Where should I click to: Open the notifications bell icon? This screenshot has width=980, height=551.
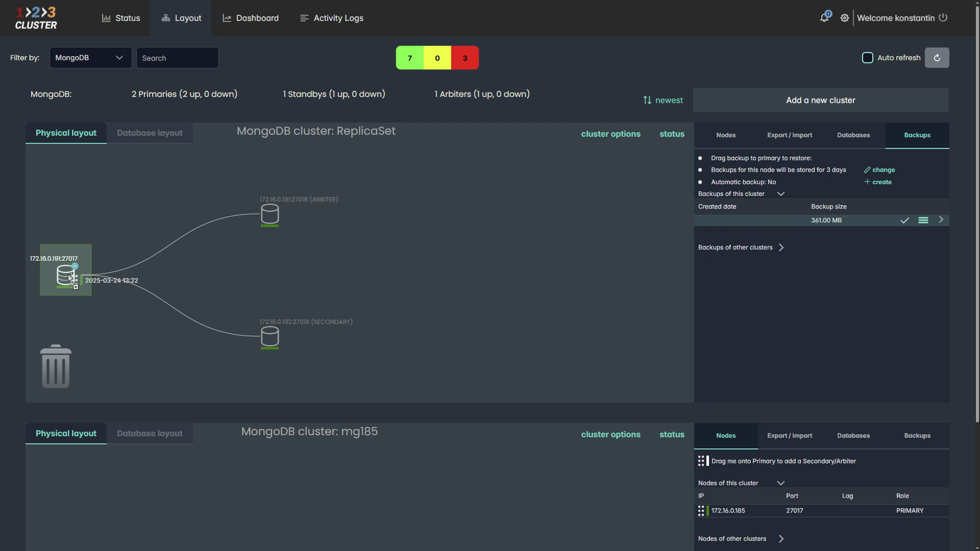(x=824, y=18)
